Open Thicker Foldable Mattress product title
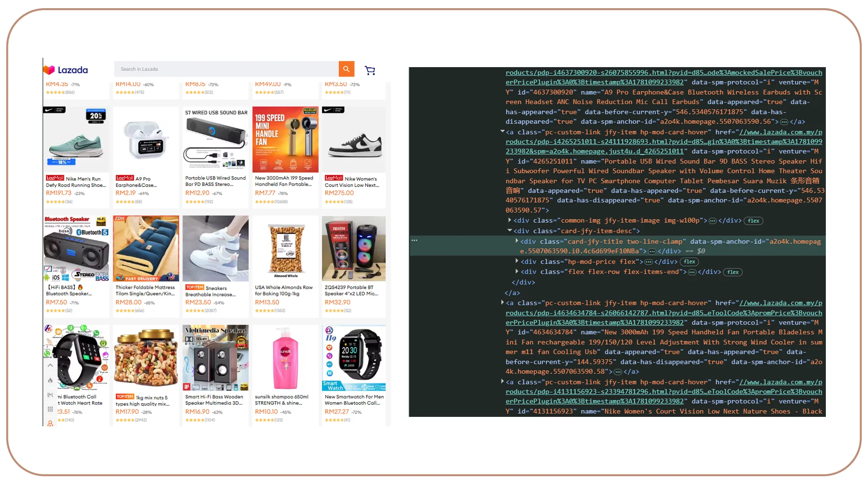Screen dimensions: 868x484 (145, 291)
